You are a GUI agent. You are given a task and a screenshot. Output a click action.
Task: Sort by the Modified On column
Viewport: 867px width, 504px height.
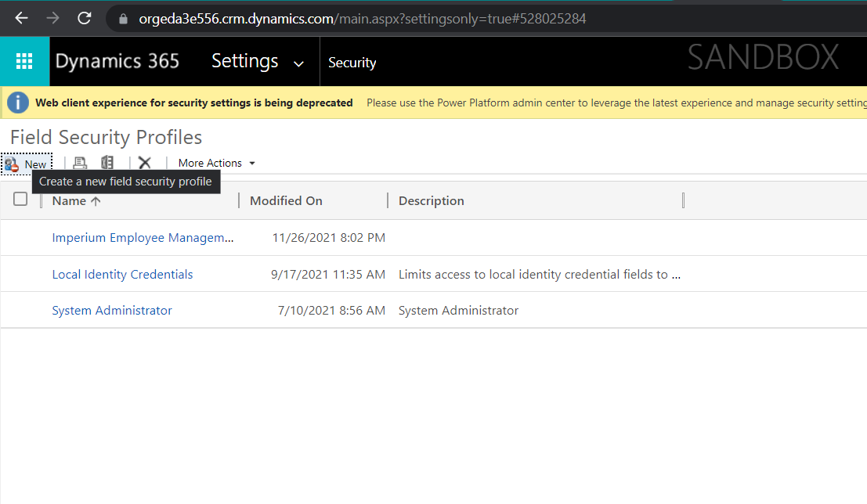click(286, 201)
